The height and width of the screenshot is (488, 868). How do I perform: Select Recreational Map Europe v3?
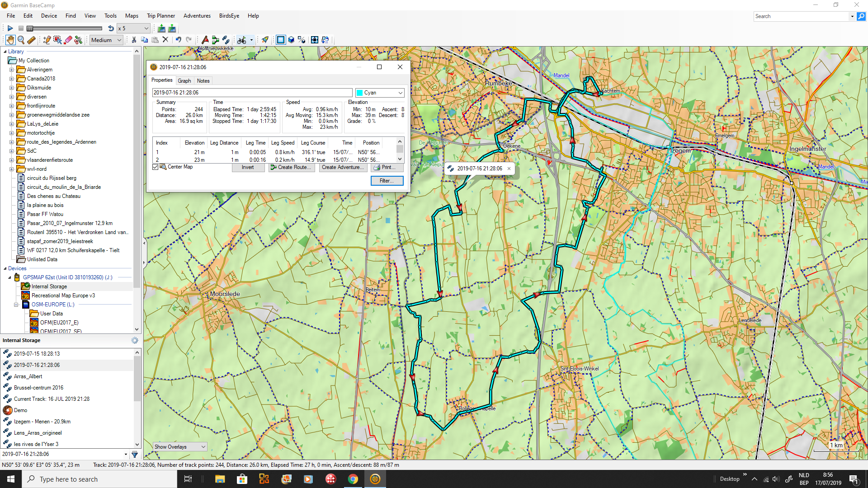point(63,296)
